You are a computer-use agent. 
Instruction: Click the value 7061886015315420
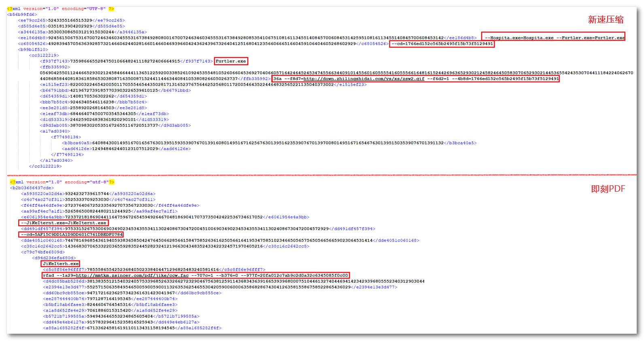(x=109, y=311)
